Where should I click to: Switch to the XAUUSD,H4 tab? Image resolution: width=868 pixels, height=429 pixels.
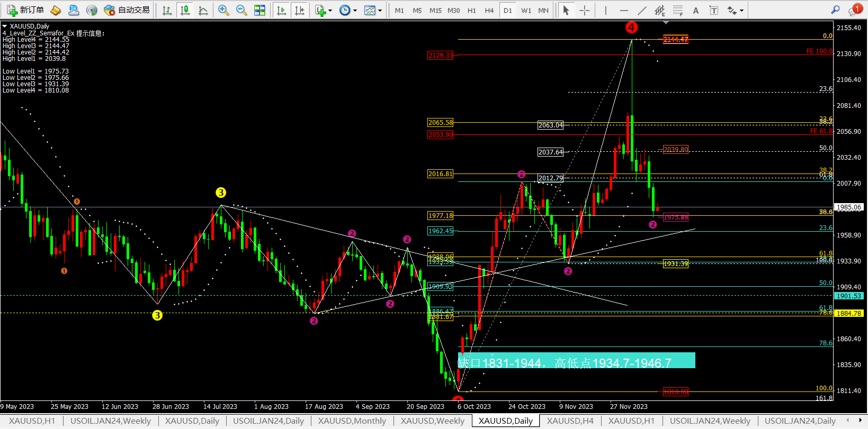570,421
